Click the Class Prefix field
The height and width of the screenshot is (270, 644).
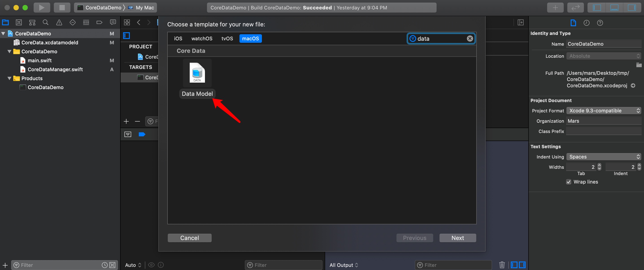pyautogui.click(x=603, y=131)
